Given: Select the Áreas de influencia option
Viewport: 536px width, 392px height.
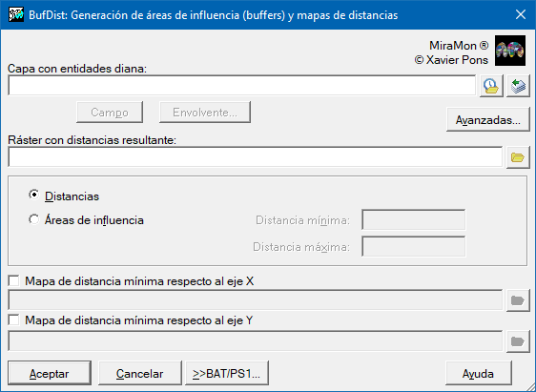Looking at the screenshot, I should pyautogui.click(x=86, y=220).
